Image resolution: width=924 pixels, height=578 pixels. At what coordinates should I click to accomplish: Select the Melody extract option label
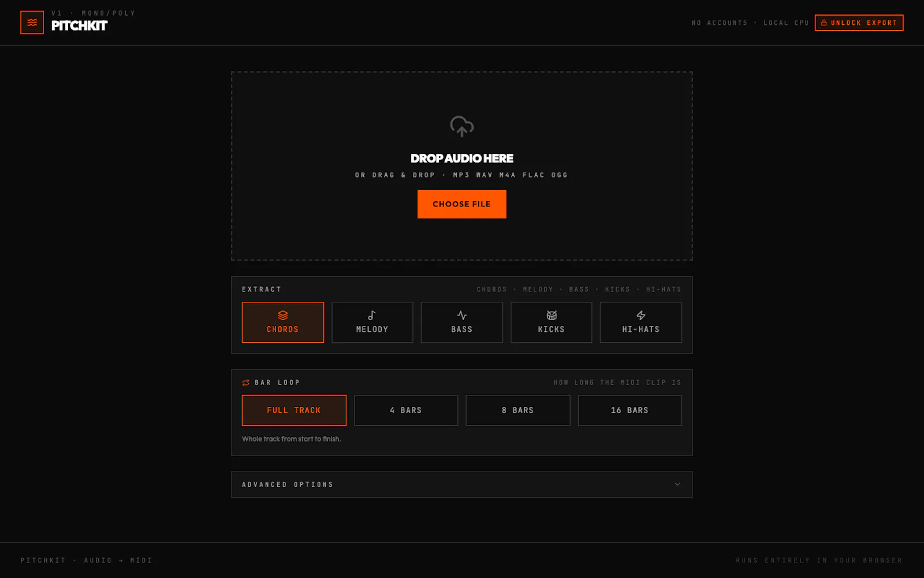point(372,329)
